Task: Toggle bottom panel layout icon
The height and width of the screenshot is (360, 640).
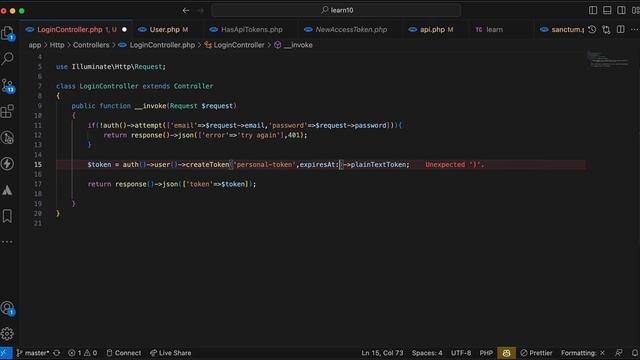Action: coord(607,10)
